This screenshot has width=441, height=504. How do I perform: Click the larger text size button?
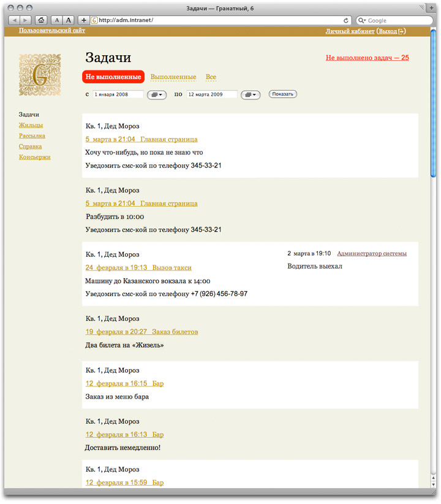(69, 20)
